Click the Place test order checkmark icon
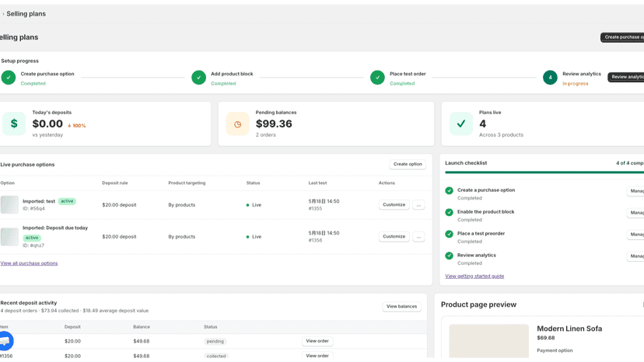Image resolution: width=644 pixels, height=362 pixels. [x=377, y=77]
